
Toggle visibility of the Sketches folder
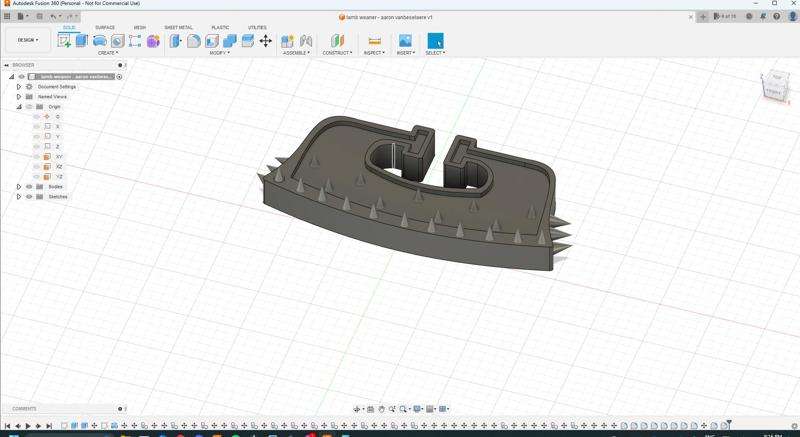pyautogui.click(x=29, y=197)
